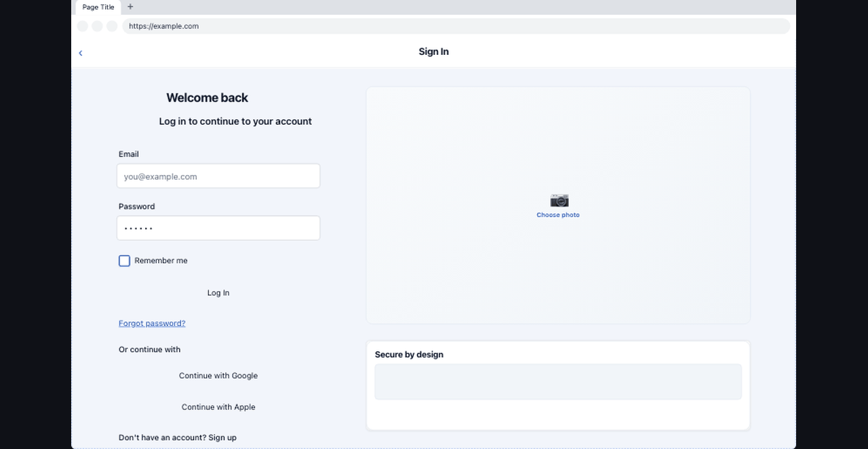Open the Forgot password? link
The height and width of the screenshot is (449, 868).
[152, 324]
